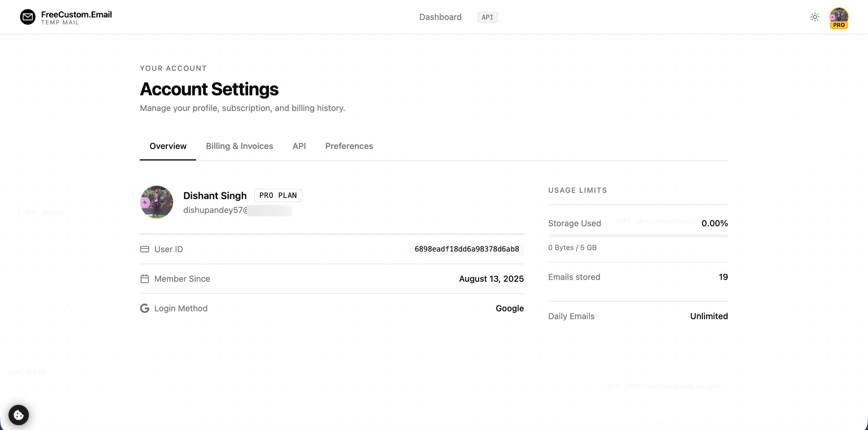Screen dimensions: 868x430
Task: Select the Overview tab
Action: point(168,146)
